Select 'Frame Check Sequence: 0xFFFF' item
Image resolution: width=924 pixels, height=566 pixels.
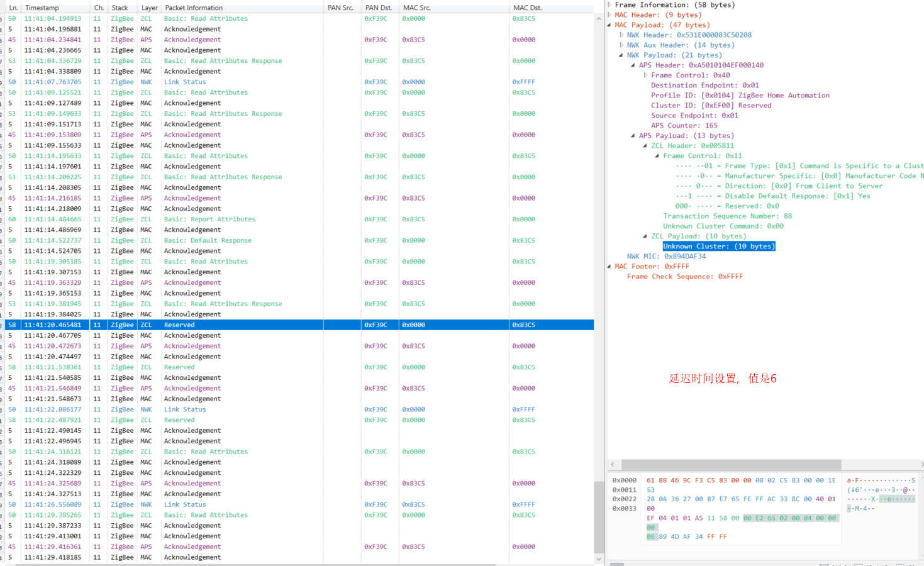pyautogui.click(x=685, y=277)
